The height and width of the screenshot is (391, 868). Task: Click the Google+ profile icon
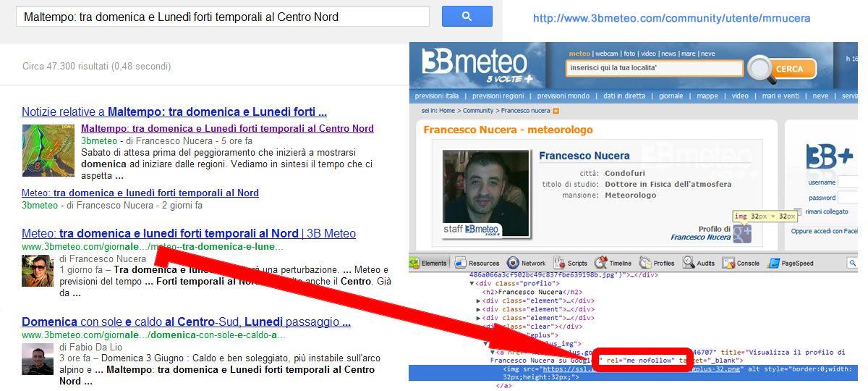pyautogui.click(x=742, y=233)
